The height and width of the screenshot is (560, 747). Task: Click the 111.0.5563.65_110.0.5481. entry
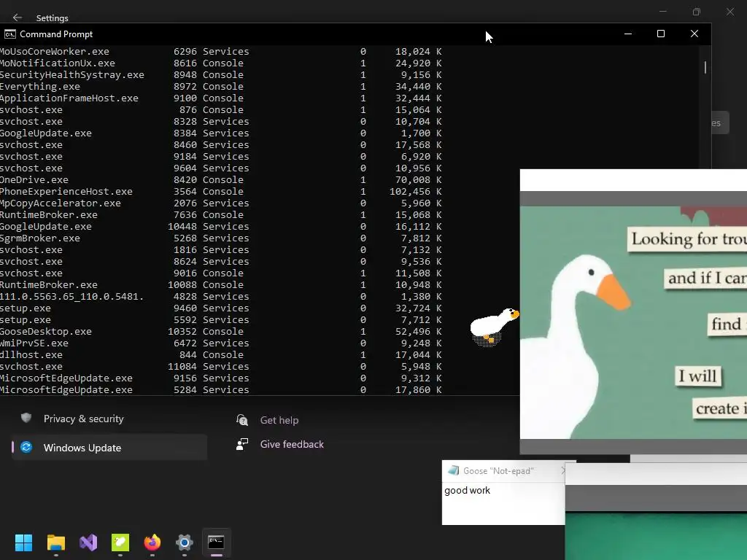pyautogui.click(x=71, y=297)
